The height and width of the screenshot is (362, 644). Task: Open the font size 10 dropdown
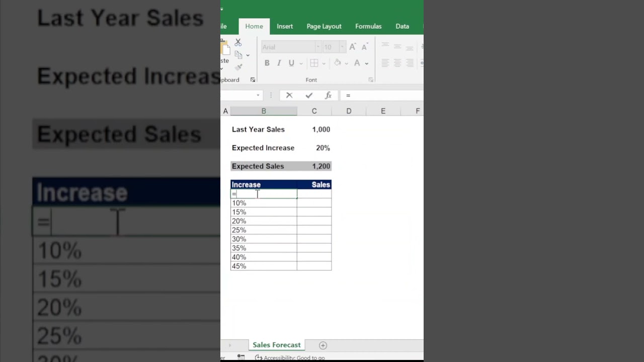pos(342,47)
